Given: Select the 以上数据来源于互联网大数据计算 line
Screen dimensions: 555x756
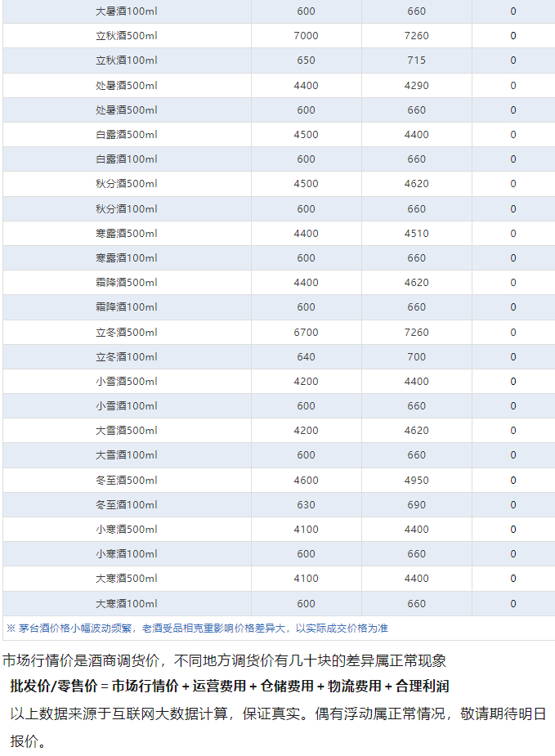Looking at the screenshot, I should 278,714.
